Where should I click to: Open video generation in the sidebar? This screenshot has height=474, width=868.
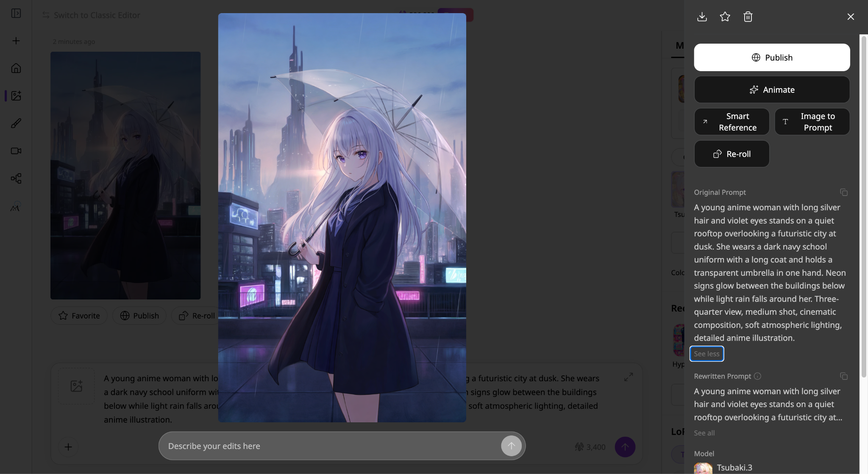pos(16,151)
